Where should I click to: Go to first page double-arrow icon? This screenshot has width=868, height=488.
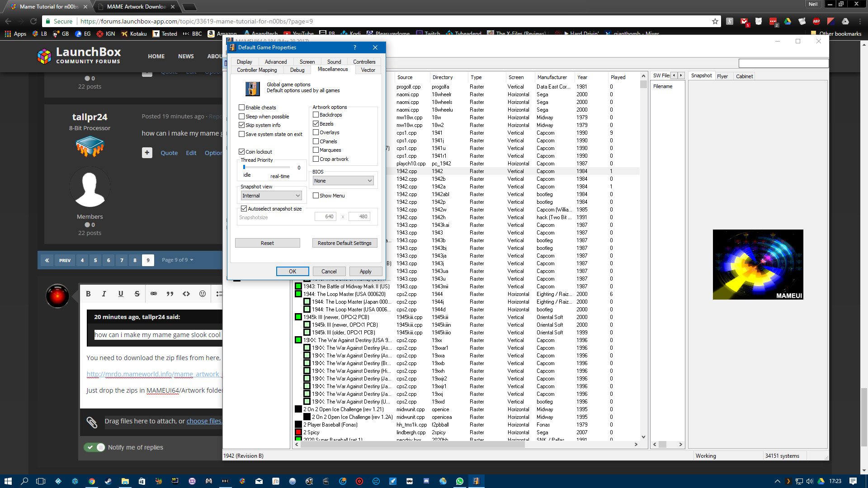pos(47,260)
